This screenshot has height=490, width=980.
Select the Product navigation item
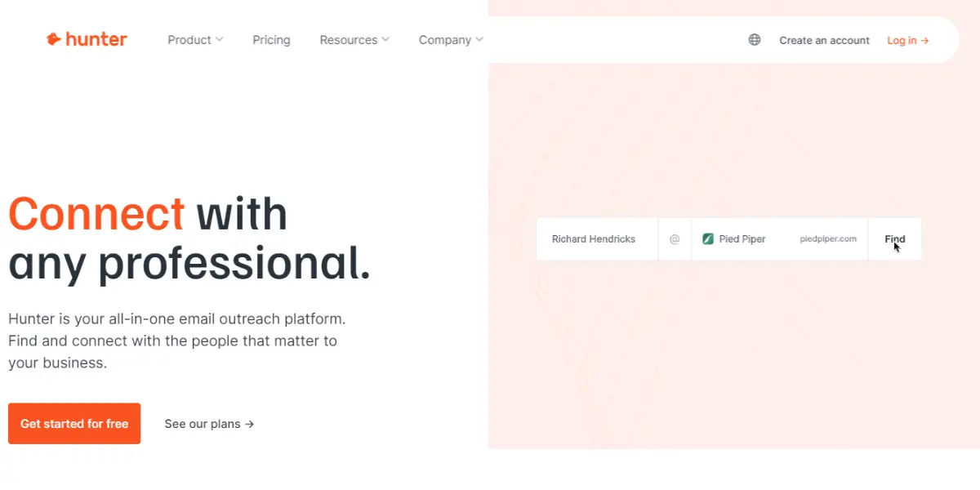click(189, 40)
